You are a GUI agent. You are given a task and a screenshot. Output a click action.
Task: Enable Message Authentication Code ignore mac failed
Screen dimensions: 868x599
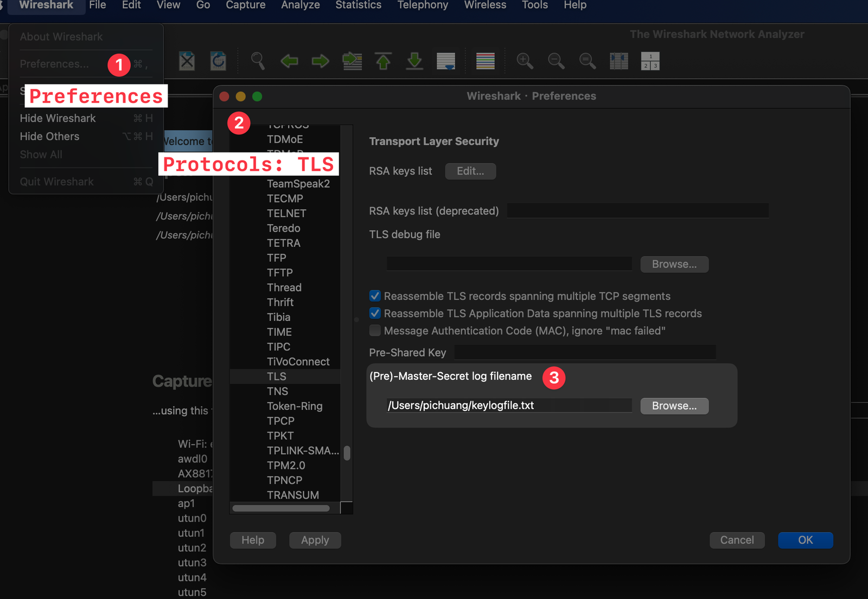pos(375,331)
